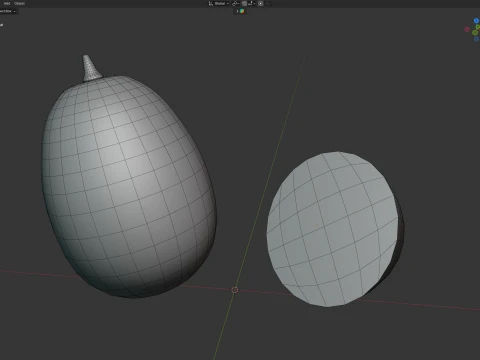Open the Global transform orientation dropdown

[x=221, y=3]
